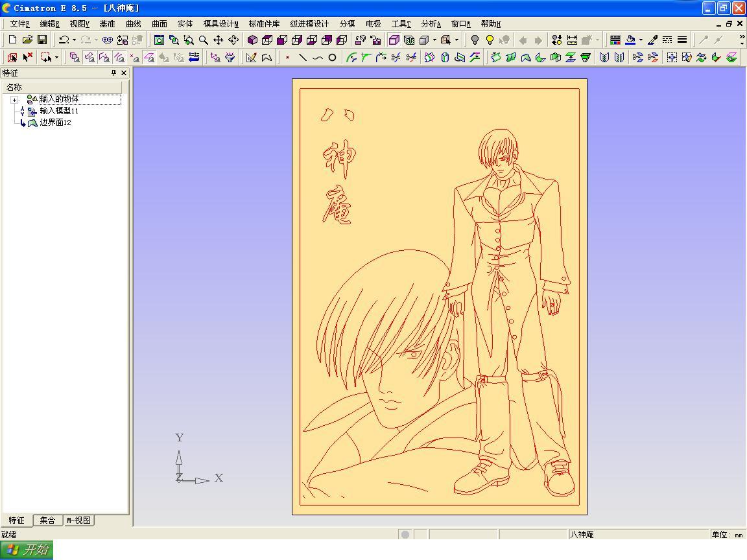Screen dimensions: 747x560
Task: Activate the magnifying glass zoom tool
Action: point(204,40)
